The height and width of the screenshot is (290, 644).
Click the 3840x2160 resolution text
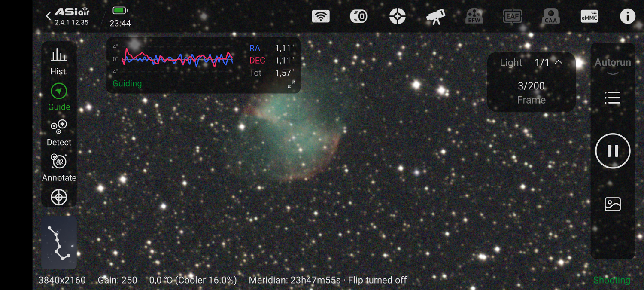click(x=62, y=281)
